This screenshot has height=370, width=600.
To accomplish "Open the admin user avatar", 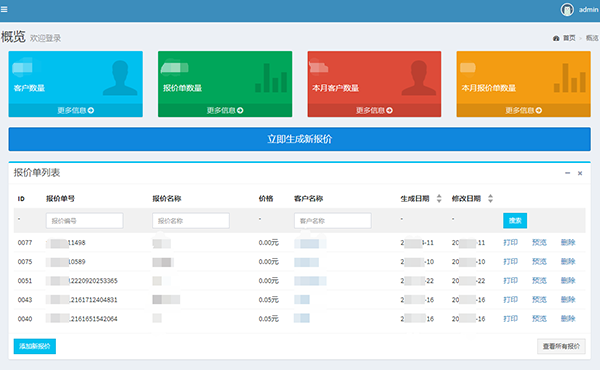I will (x=567, y=10).
